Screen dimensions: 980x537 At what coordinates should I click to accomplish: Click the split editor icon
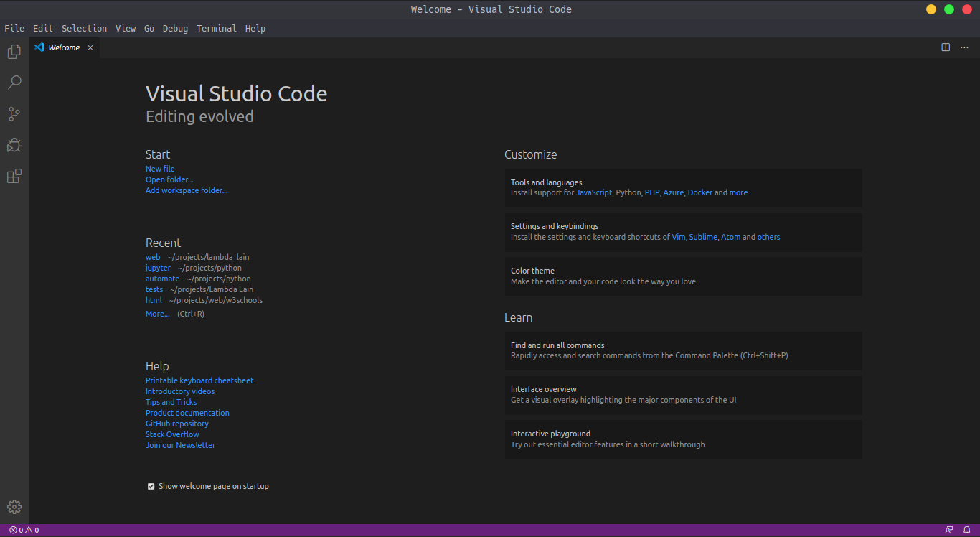pos(946,47)
